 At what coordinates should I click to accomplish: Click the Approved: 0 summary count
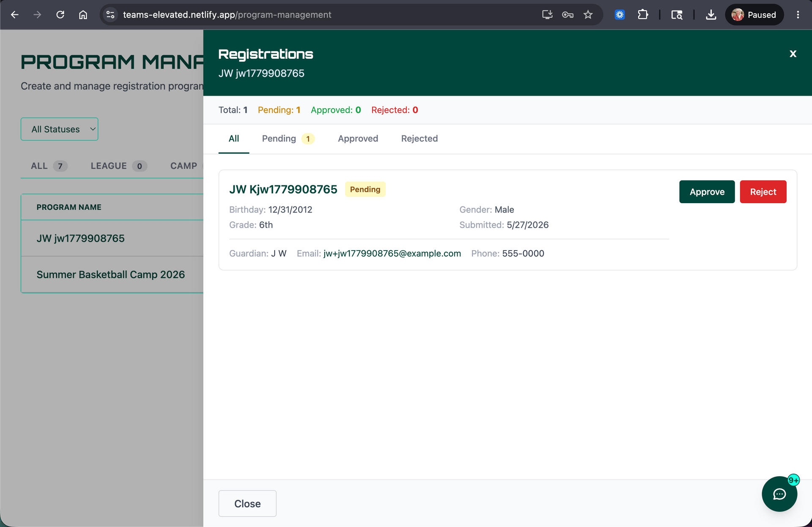(336, 110)
